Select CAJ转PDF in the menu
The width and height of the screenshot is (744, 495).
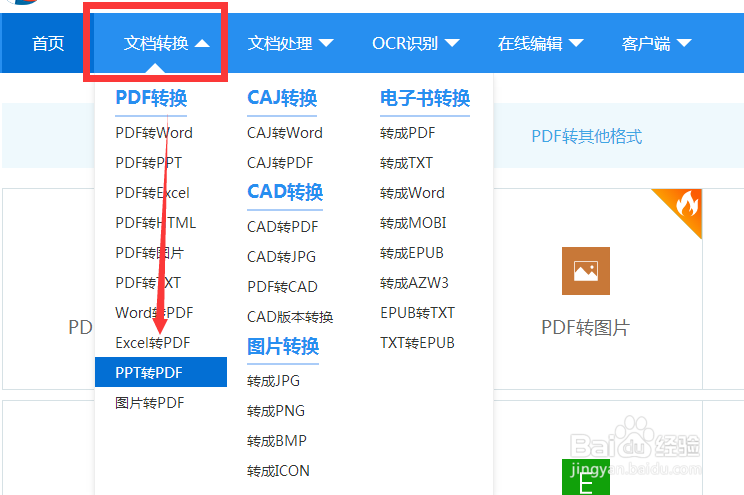280,163
